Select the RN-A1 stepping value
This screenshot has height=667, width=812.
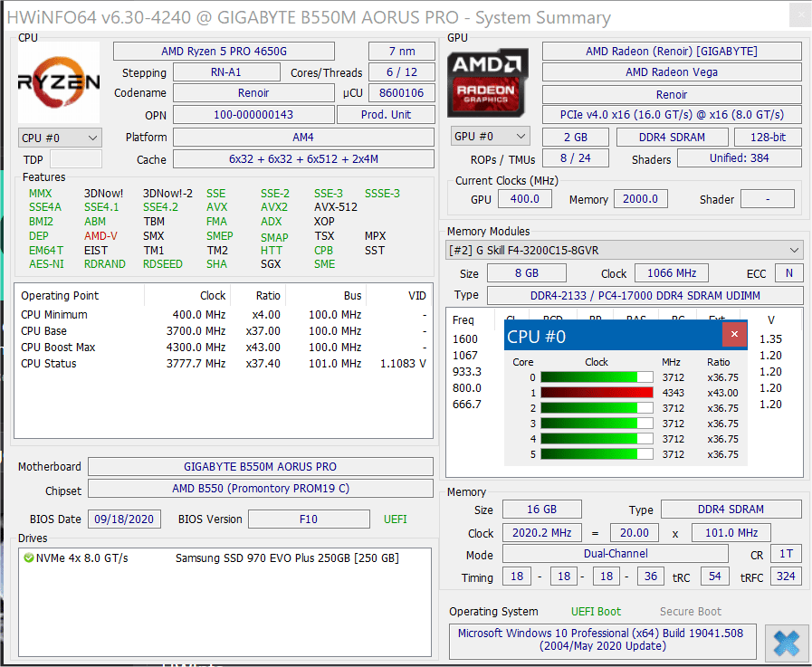click(226, 72)
